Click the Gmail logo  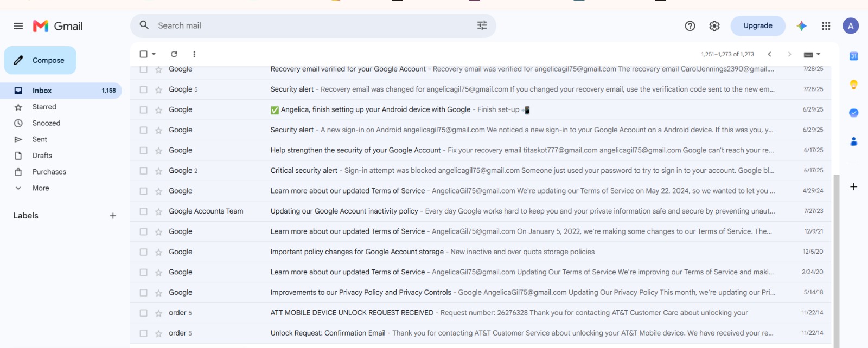[58, 26]
